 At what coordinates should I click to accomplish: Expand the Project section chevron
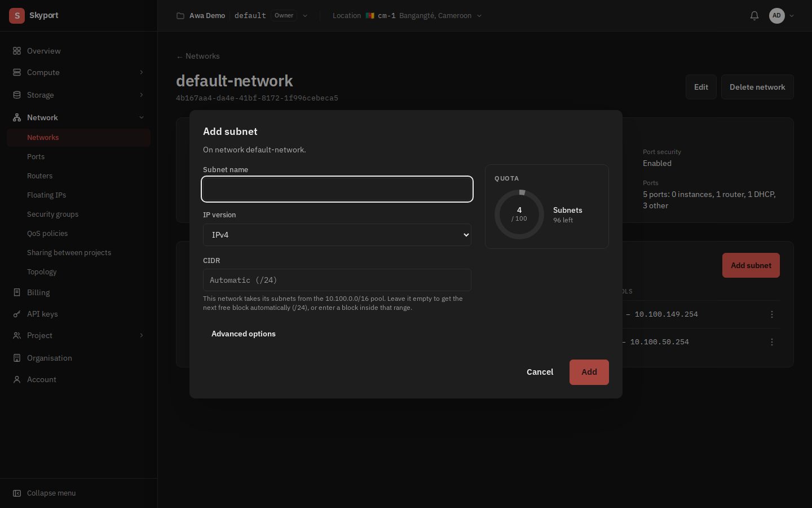[142, 335]
